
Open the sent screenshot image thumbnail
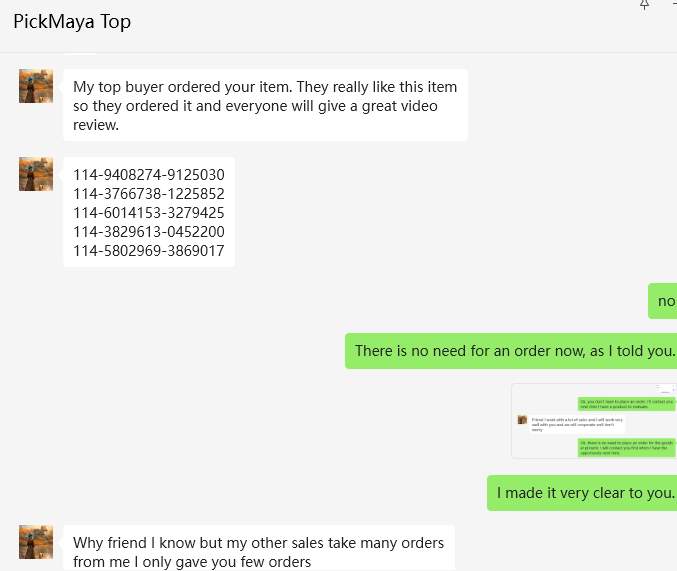594,421
